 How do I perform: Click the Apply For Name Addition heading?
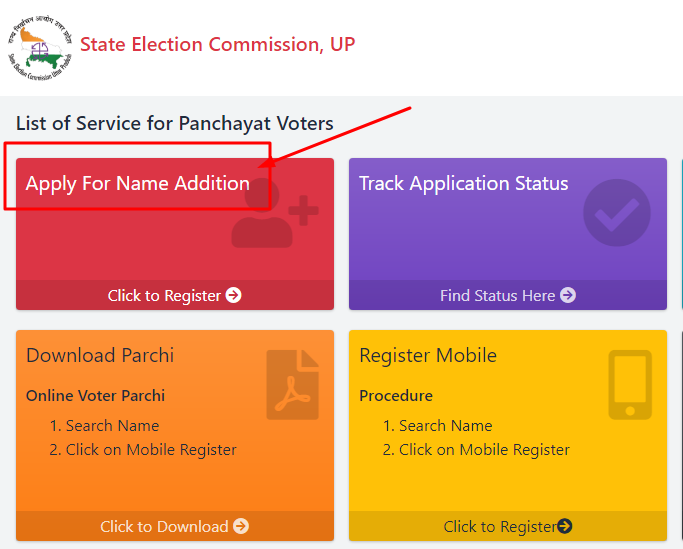[x=138, y=183]
